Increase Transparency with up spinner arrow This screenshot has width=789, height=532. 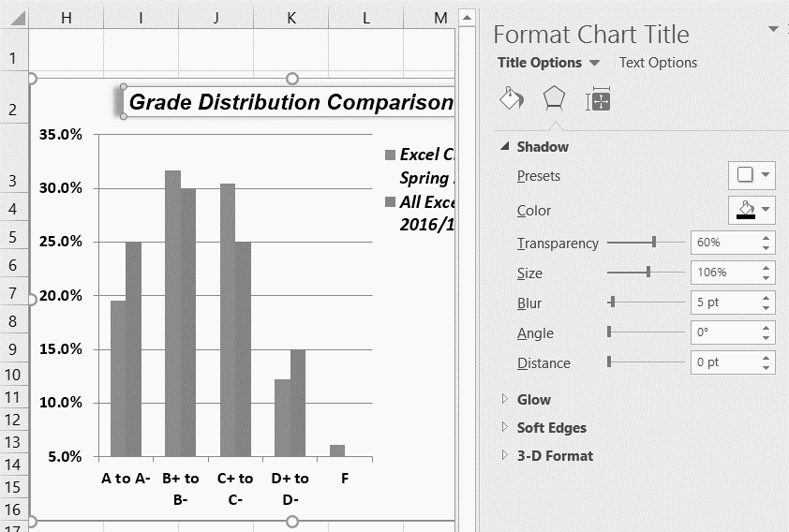pyautogui.click(x=766, y=237)
